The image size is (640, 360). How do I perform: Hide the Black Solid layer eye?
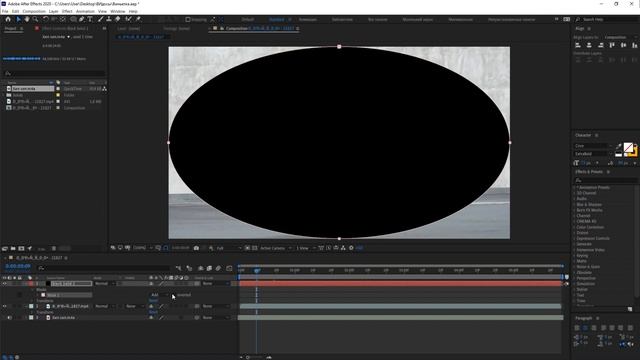tap(4, 283)
